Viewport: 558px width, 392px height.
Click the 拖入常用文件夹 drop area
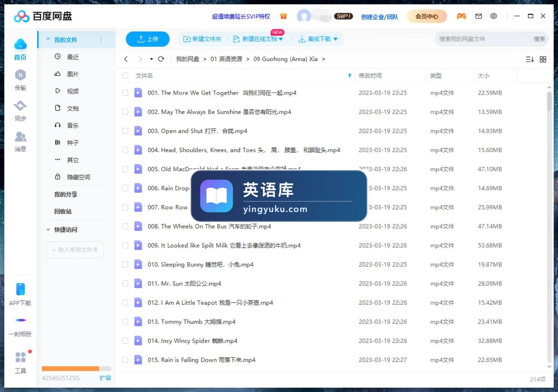coord(75,250)
